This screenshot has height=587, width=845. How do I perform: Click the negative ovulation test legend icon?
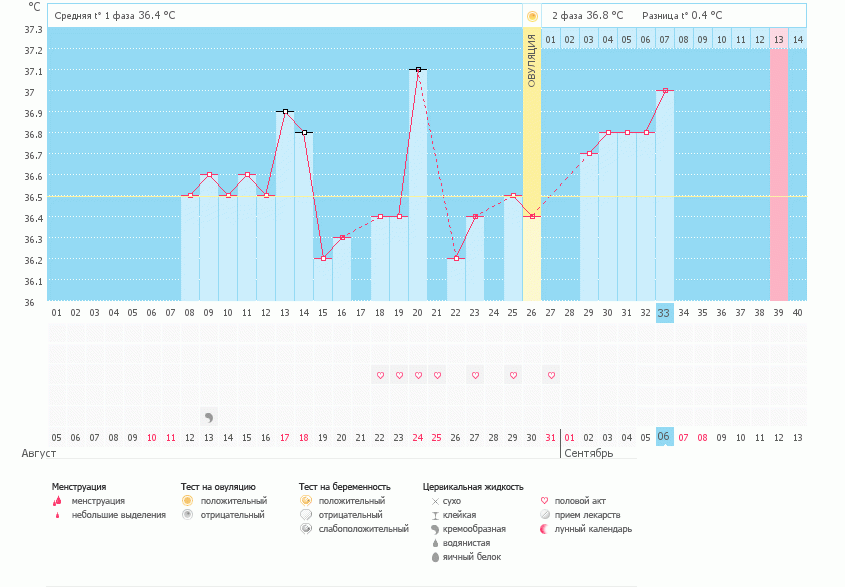pos(187,515)
